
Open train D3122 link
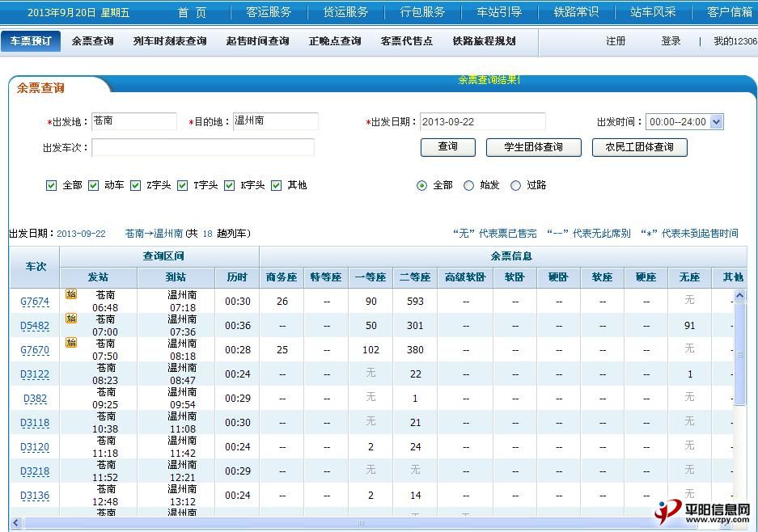tap(35, 374)
